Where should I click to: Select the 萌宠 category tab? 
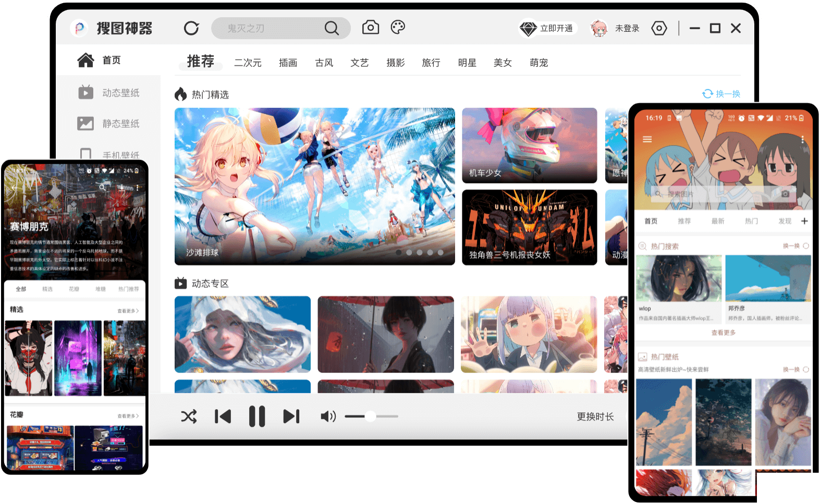[538, 63]
